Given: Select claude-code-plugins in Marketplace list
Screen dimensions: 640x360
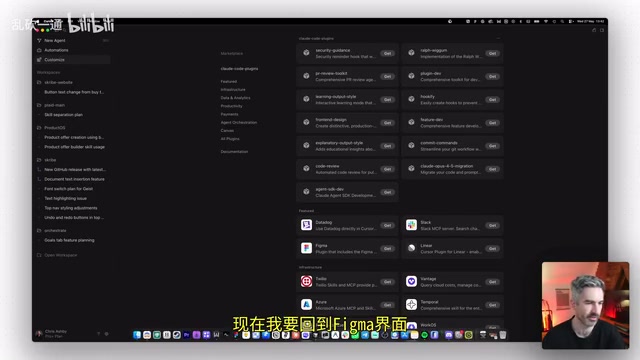Looking at the screenshot, I should 239,69.
